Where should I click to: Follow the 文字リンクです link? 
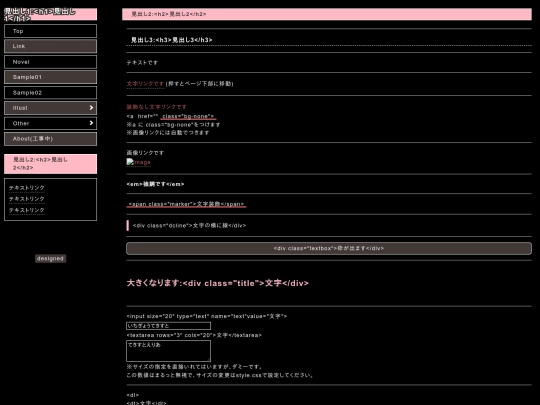(x=145, y=84)
